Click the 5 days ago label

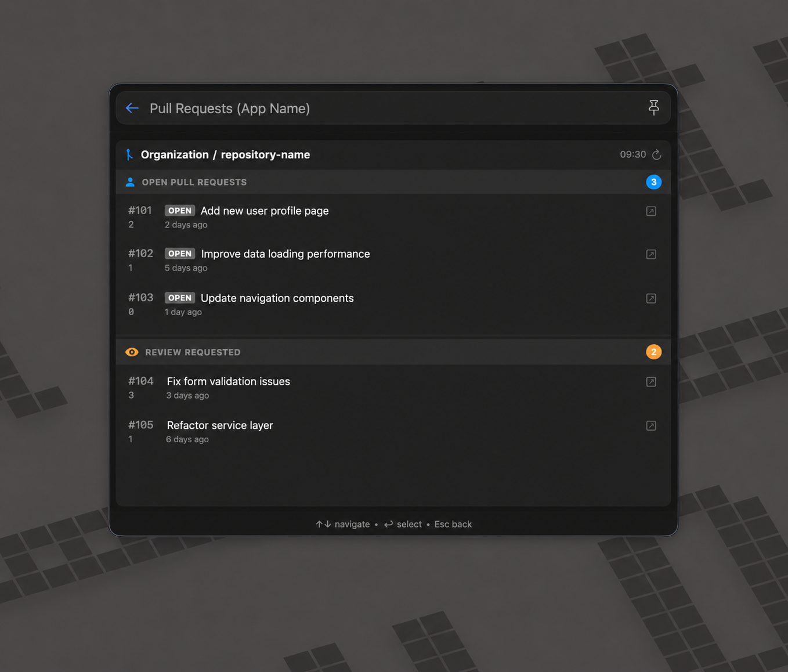[186, 268]
